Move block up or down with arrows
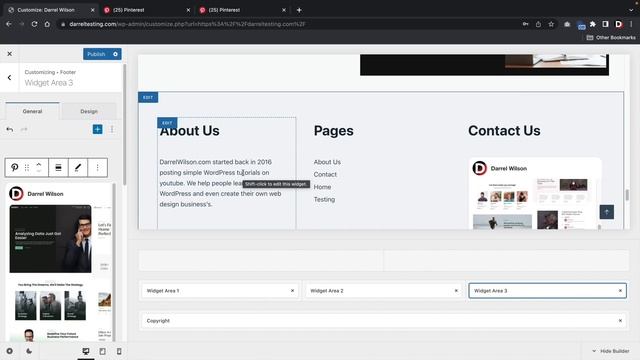640x360 pixels. click(x=39, y=167)
